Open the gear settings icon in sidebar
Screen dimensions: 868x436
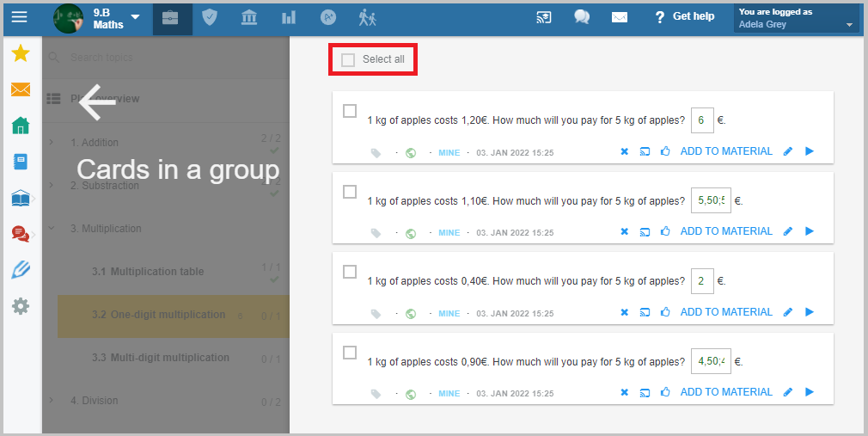click(x=21, y=306)
